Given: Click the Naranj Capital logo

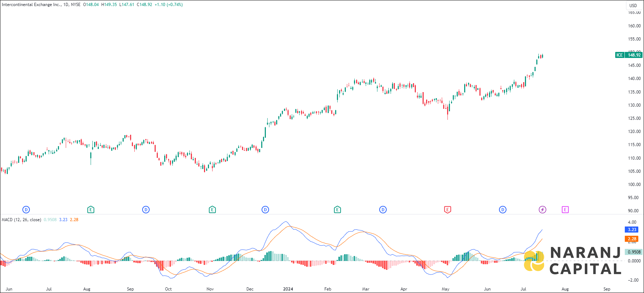Looking at the screenshot, I should (x=573, y=261).
